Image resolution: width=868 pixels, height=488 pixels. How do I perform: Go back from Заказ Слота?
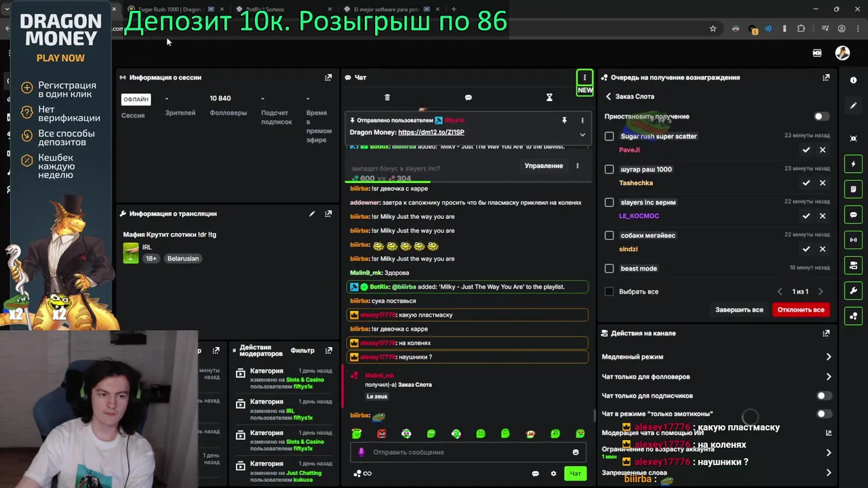608,96
